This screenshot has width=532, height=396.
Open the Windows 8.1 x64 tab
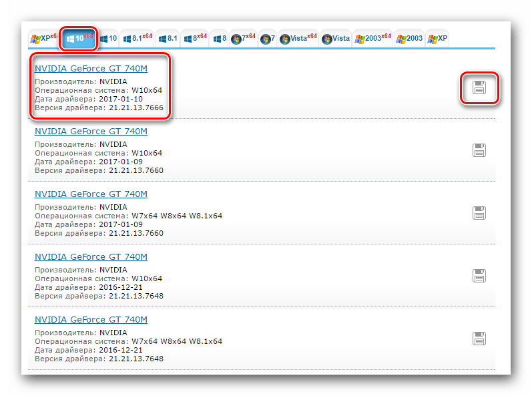pos(137,38)
